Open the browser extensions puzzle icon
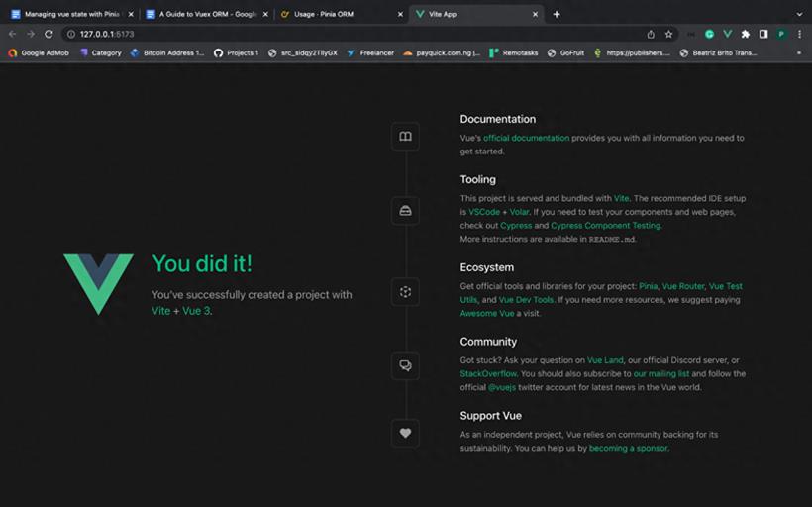Image resolution: width=812 pixels, height=507 pixels. 746,34
